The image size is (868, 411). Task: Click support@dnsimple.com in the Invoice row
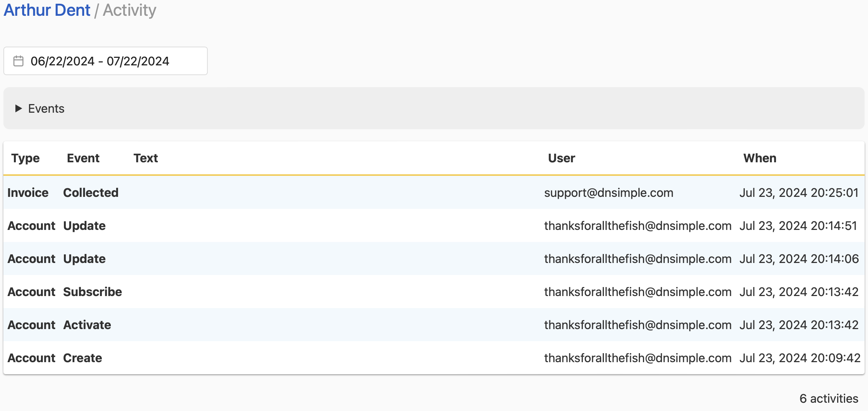[x=609, y=192]
